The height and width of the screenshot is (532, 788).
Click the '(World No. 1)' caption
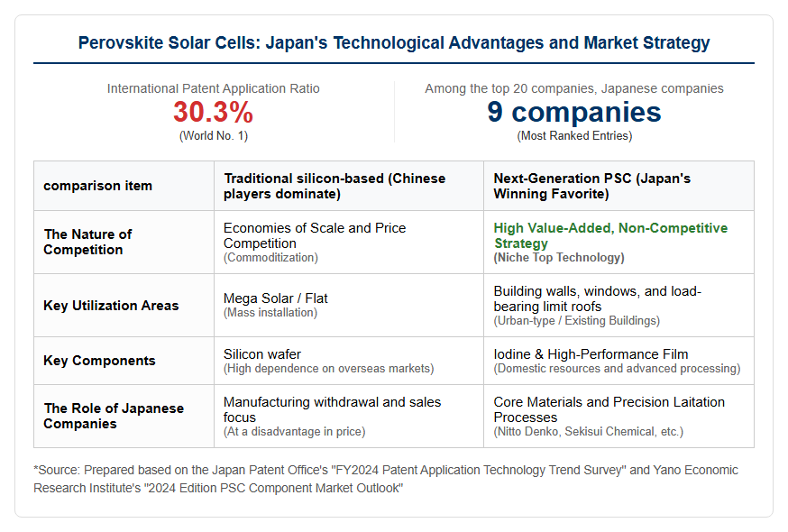tap(213, 136)
